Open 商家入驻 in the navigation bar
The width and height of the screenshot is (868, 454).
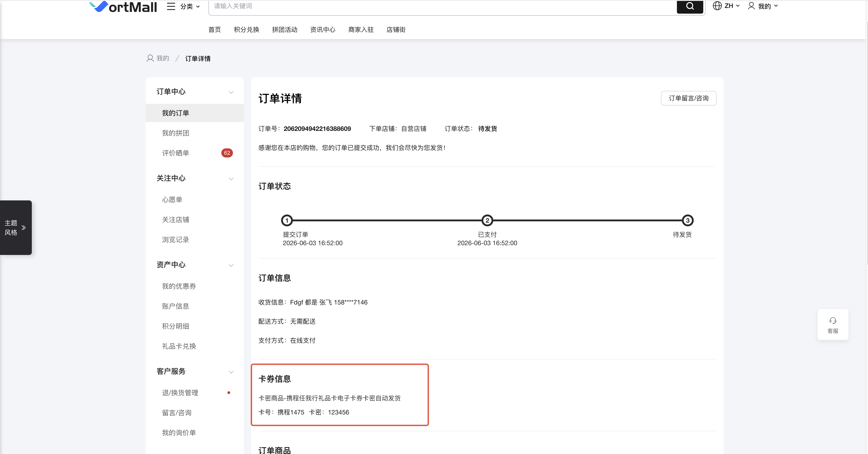point(361,30)
